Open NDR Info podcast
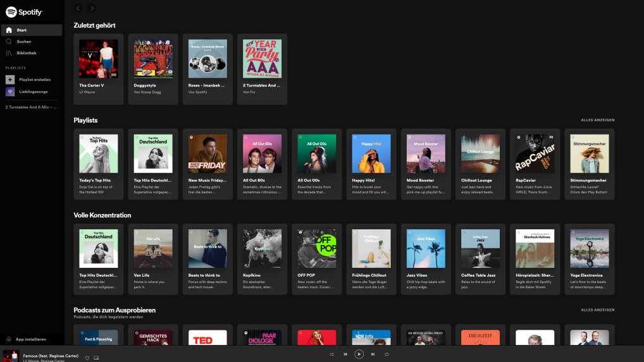 371,335
